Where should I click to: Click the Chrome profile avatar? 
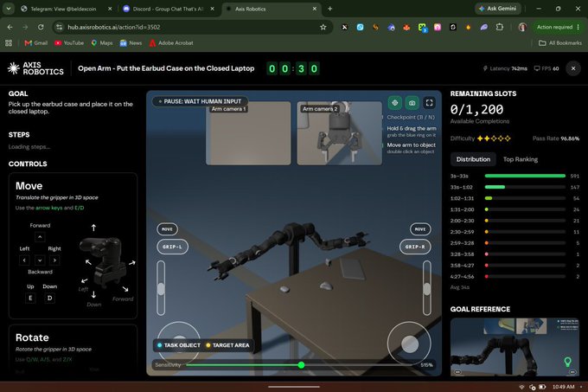tap(522, 27)
